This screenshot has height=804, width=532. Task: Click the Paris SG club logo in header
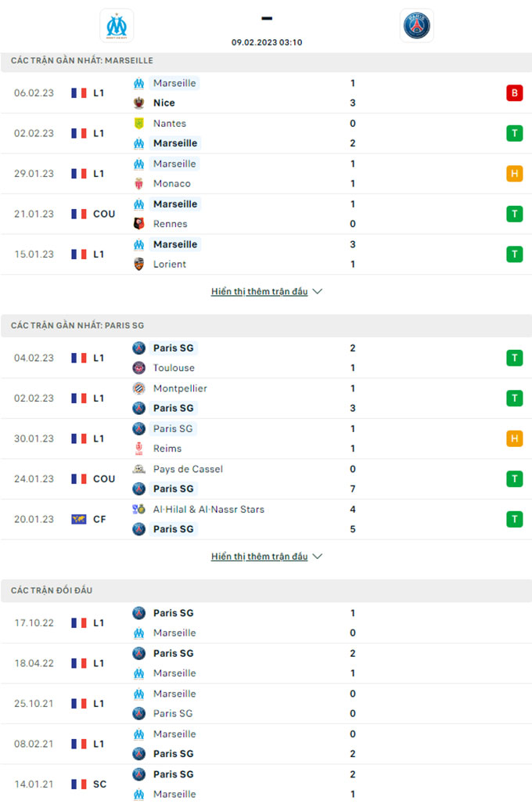(x=417, y=26)
